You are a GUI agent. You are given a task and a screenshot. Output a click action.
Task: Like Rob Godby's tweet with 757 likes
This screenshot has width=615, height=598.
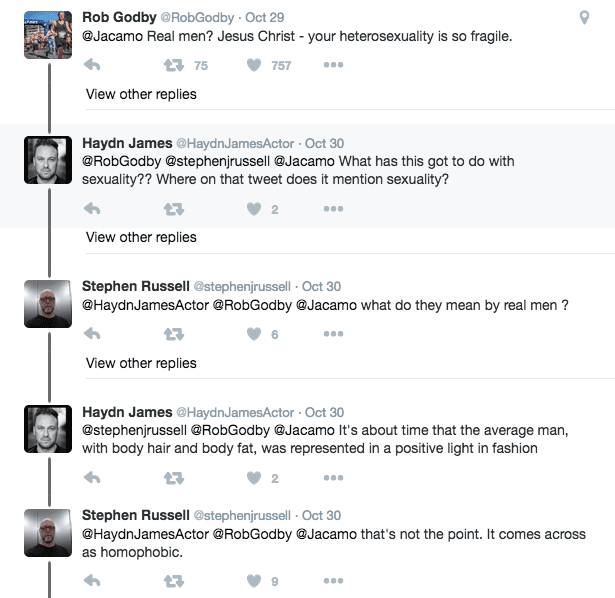pyautogui.click(x=254, y=65)
